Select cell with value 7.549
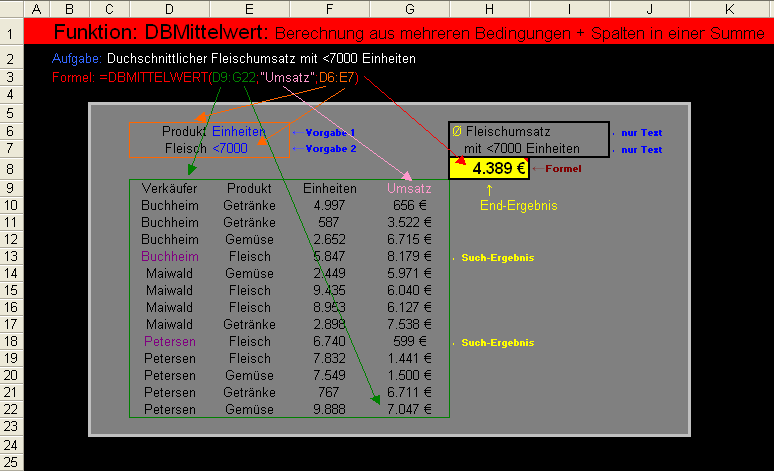Screen dimensions: 774x471 click(329, 375)
